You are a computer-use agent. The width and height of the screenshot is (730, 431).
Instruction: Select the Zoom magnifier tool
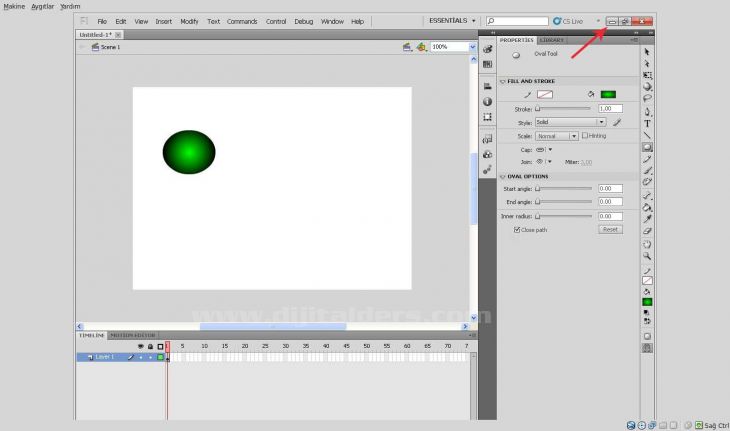click(x=647, y=256)
